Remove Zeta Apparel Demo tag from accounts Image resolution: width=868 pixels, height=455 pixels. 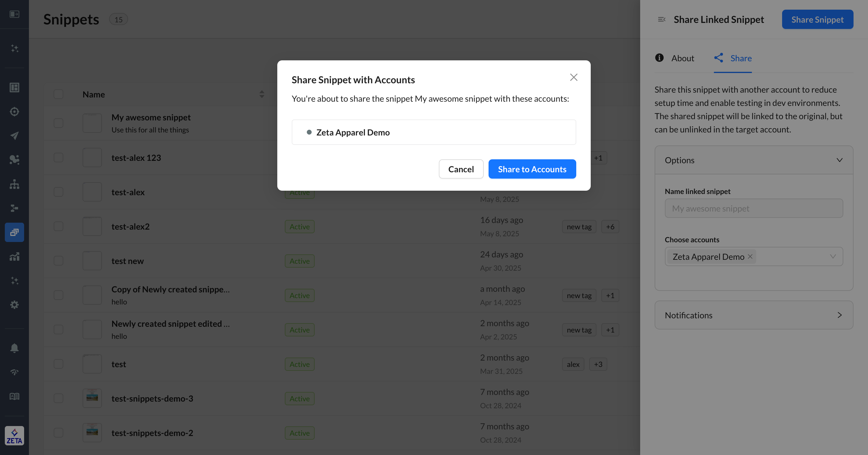(750, 256)
